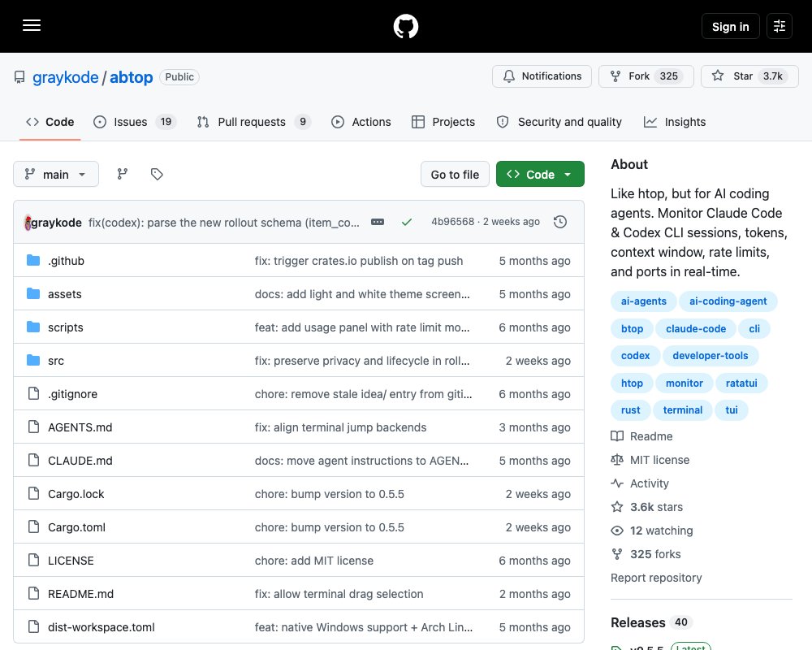Select the ai-agents topic tag
This screenshot has width=812, height=650.
tap(644, 301)
